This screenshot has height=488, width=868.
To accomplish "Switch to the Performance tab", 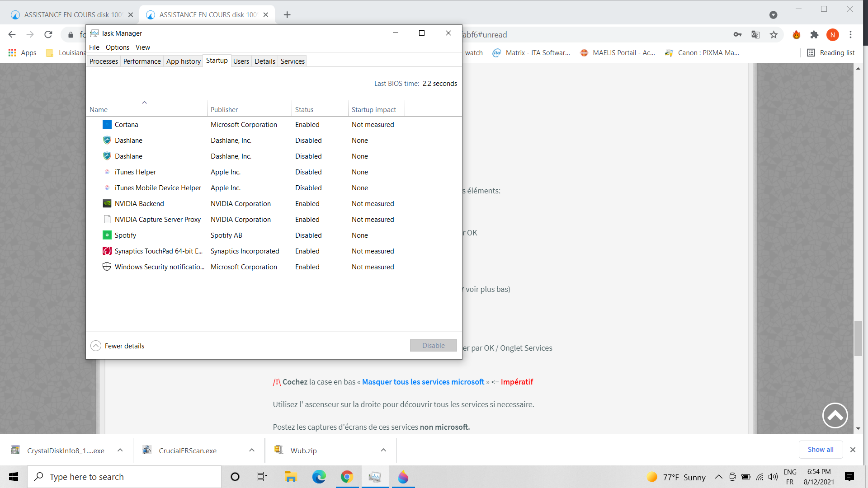I will (142, 61).
